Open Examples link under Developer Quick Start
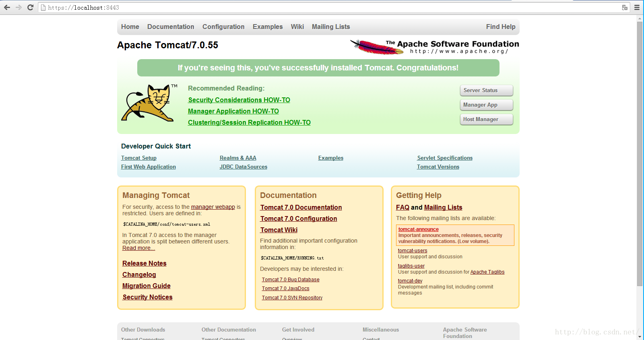 tap(331, 158)
